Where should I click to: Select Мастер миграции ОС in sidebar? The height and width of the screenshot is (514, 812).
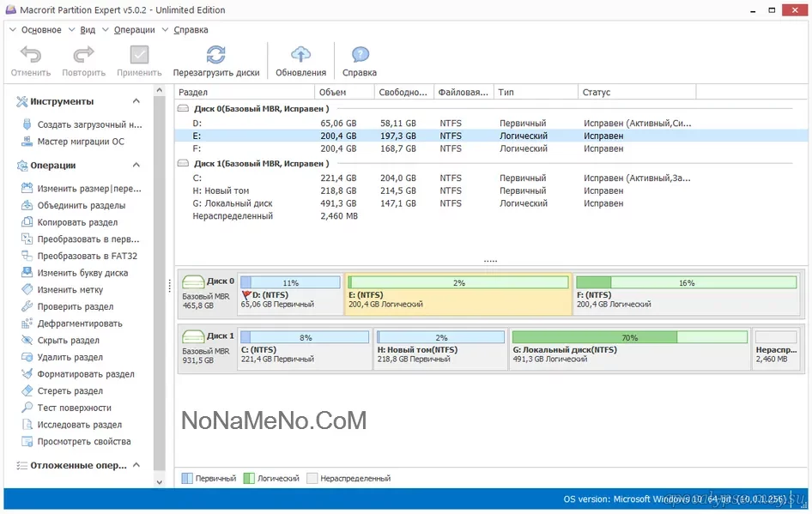click(80, 142)
